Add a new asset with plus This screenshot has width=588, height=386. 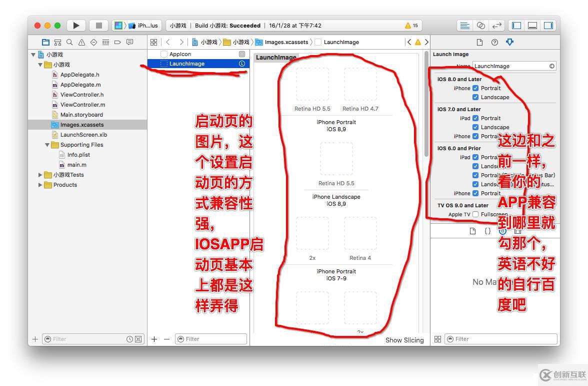[154, 339]
